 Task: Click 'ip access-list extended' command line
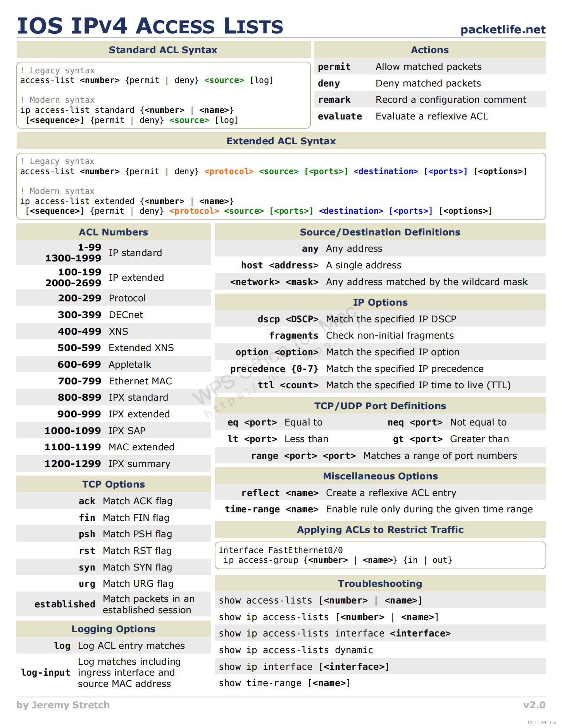point(127,201)
